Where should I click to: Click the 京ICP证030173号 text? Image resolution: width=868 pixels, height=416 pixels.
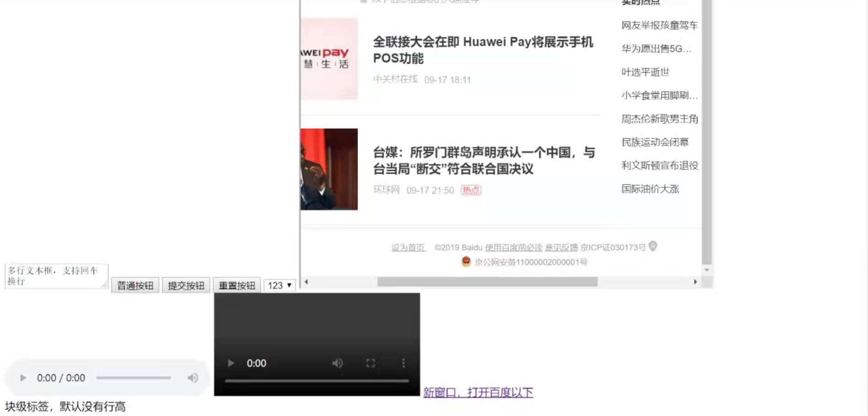613,247
